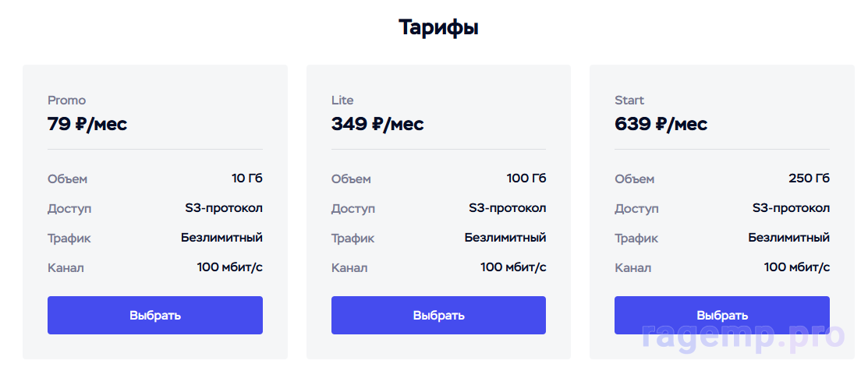Click the 10 Гб storage value
The image size is (868, 371).
[x=247, y=178]
